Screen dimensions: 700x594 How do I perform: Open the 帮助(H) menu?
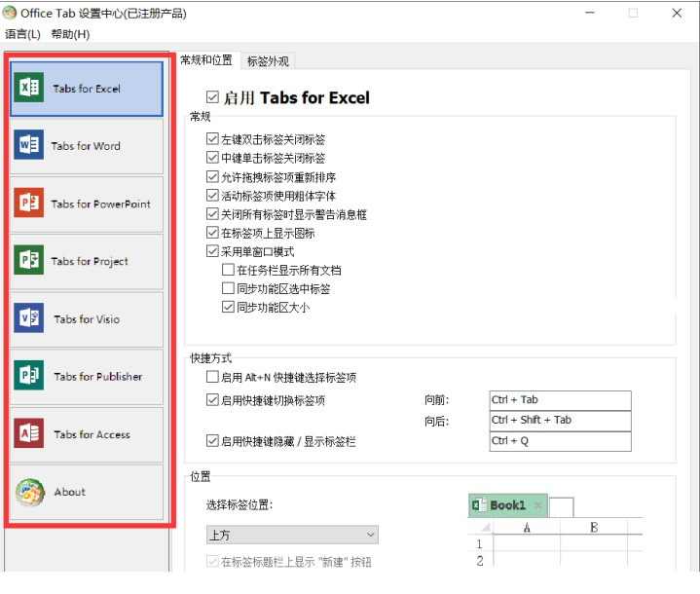tap(70, 34)
